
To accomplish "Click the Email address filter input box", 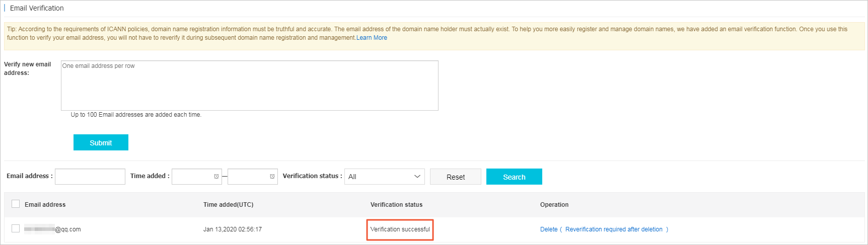I will (x=90, y=177).
